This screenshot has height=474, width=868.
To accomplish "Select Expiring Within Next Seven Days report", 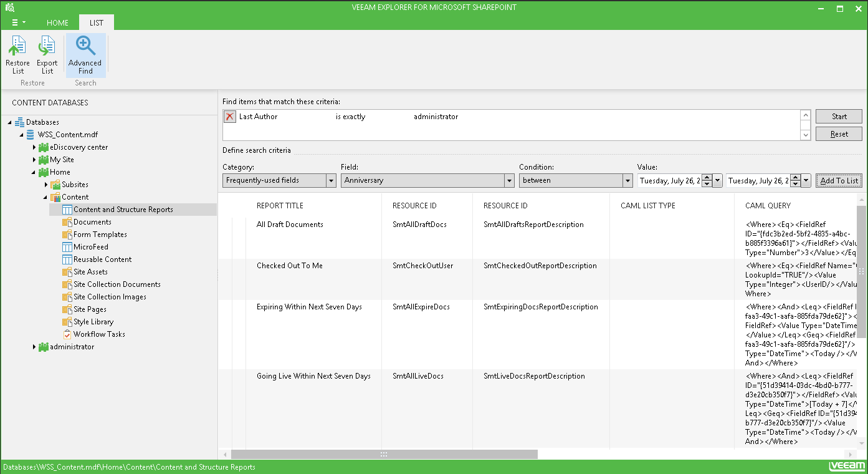I will [x=310, y=307].
